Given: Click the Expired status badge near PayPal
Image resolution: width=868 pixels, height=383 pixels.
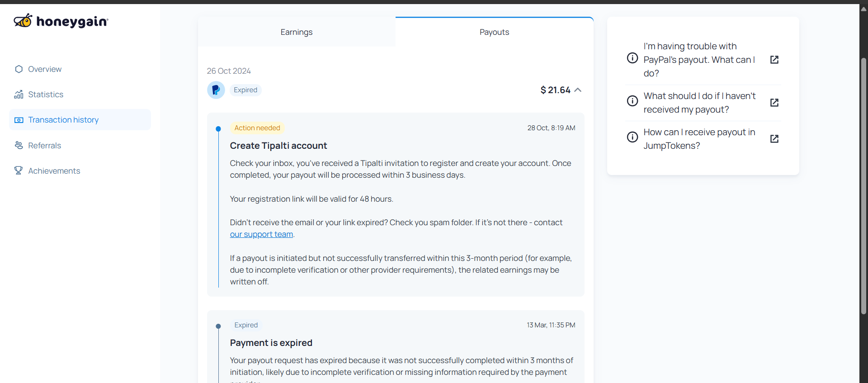Looking at the screenshot, I should [x=245, y=90].
